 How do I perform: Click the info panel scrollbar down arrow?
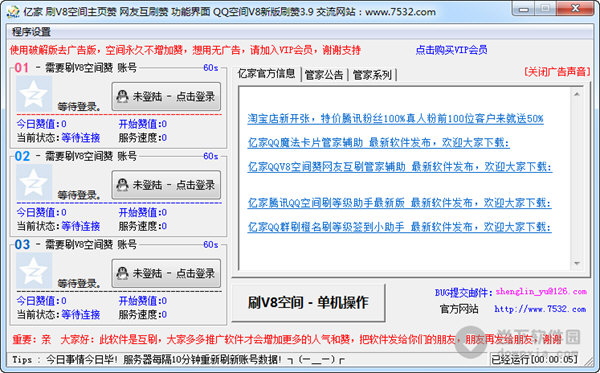(x=577, y=263)
